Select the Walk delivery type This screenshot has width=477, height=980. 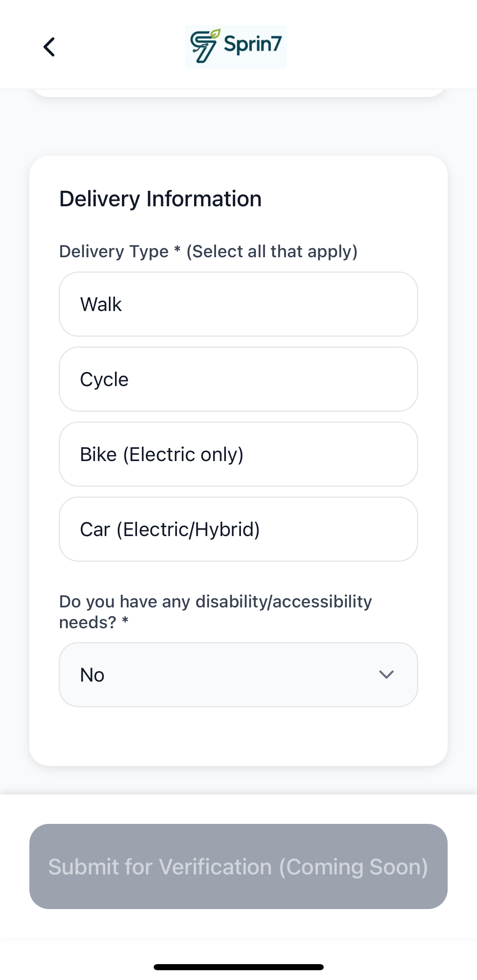[x=238, y=304]
